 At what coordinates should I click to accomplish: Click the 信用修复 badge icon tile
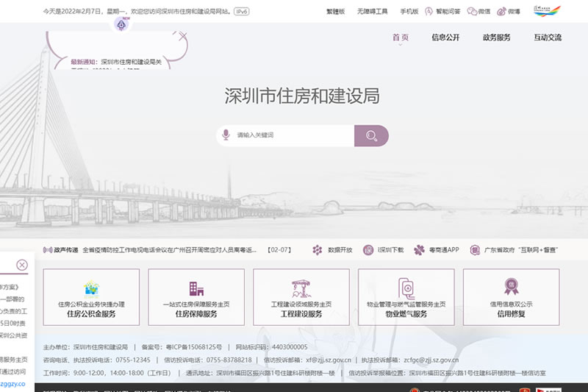[511, 297]
